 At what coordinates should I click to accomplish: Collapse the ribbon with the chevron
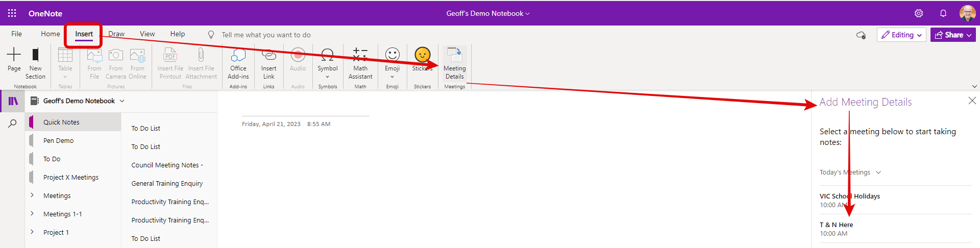tap(974, 87)
